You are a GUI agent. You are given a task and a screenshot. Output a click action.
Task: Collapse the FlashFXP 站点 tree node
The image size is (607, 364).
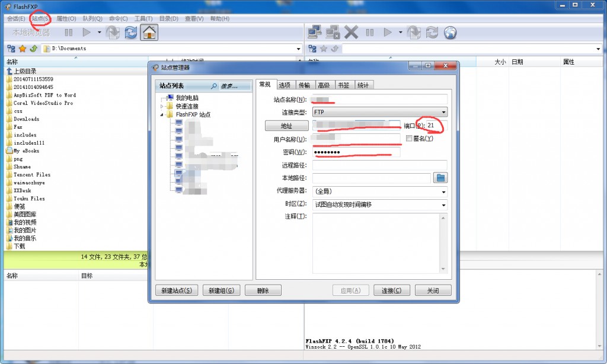[162, 114]
